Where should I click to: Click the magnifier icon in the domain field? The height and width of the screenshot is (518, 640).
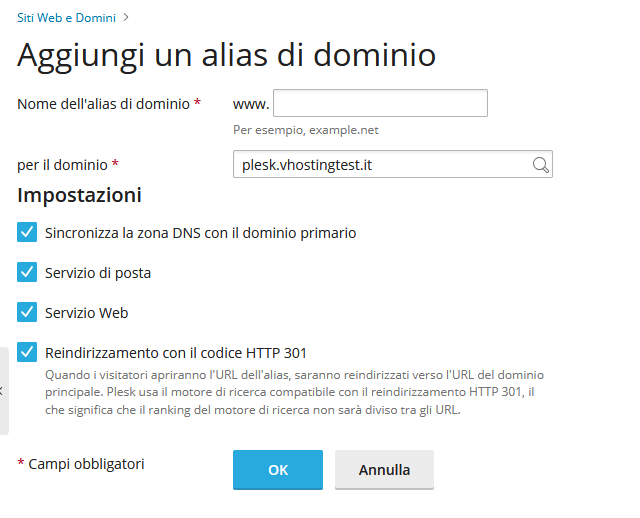pos(540,165)
